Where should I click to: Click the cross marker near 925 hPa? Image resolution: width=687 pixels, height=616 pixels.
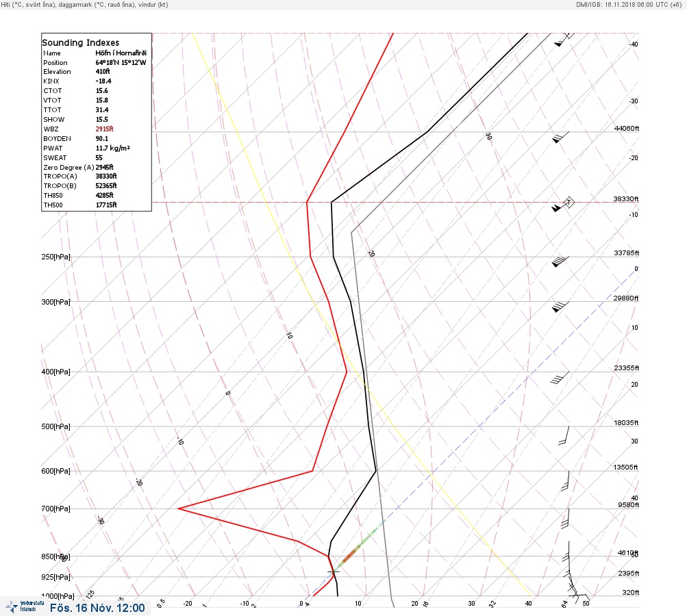334,572
